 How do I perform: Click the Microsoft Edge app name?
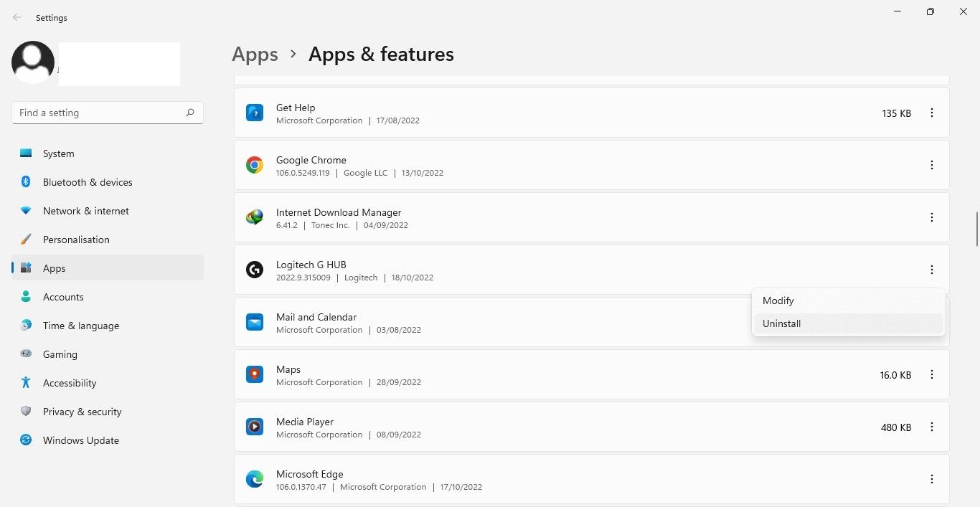point(310,474)
